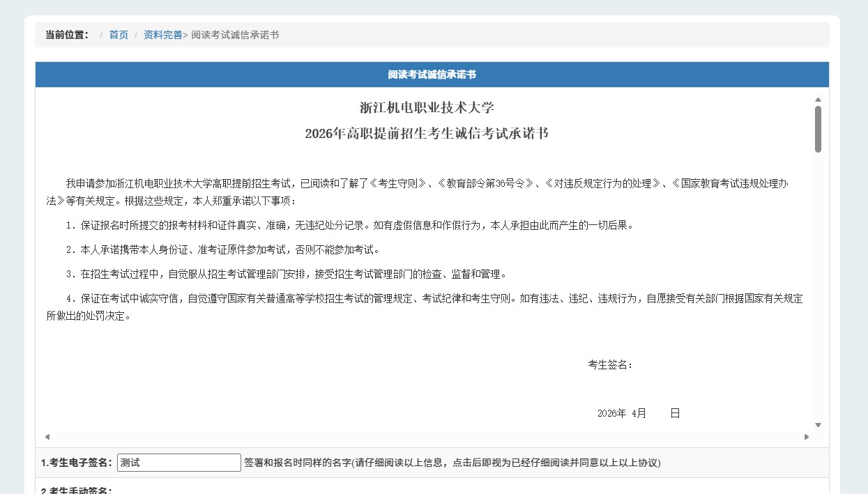Click the horizontal scrollbar left arrow
The height and width of the screenshot is (494, 868).
[47, 437]
